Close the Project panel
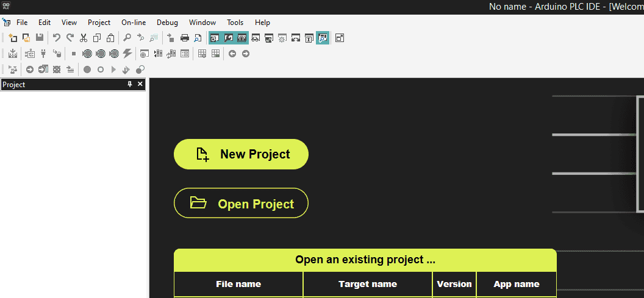This screenshot has width=644, height=298. (x=140, y=84)
